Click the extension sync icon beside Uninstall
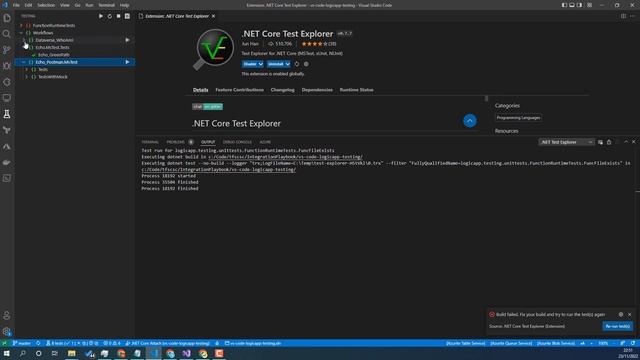640x360 pixels. tap(297, 64)
